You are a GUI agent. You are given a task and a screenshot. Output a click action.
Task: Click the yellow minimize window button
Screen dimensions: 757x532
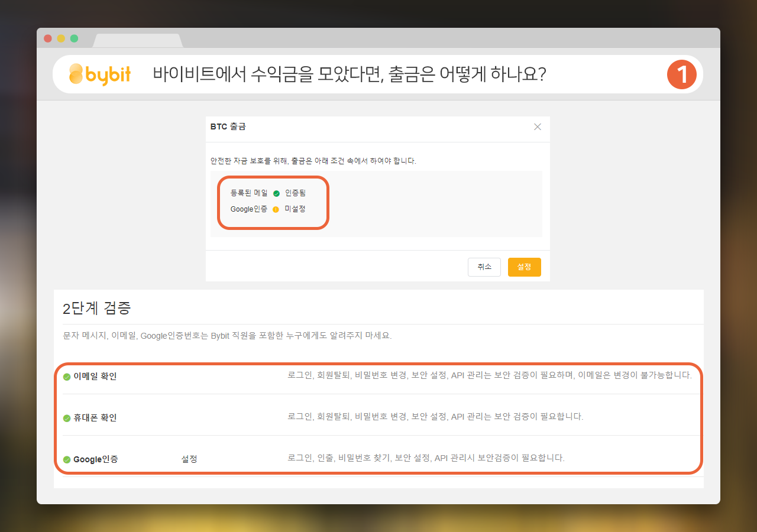click(61, 38)
